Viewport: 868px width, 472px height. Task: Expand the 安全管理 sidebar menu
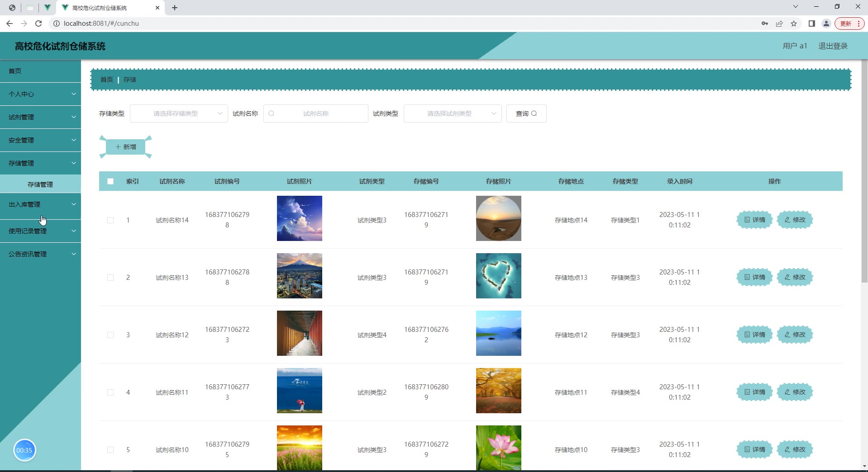click(x=40, y=140)
